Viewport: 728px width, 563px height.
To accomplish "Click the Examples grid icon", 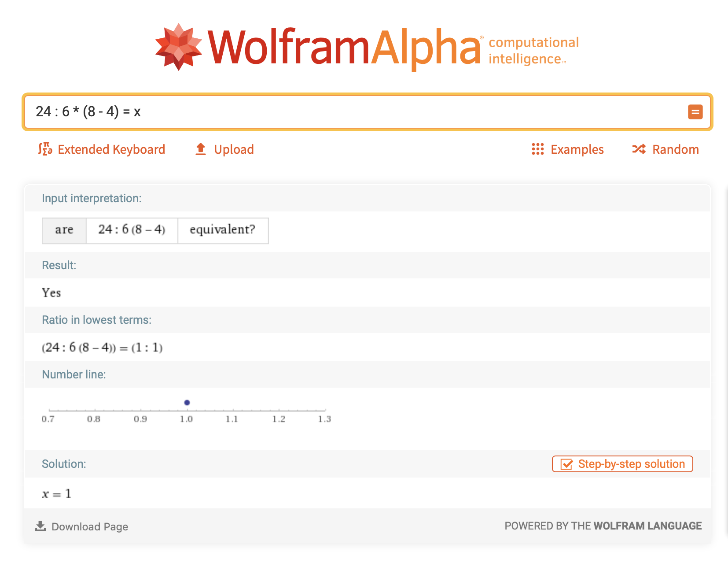I will pos(537,149).
